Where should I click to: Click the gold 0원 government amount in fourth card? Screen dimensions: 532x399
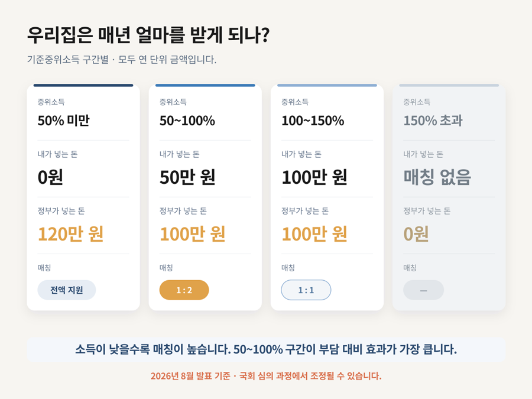tap(416, 233)
